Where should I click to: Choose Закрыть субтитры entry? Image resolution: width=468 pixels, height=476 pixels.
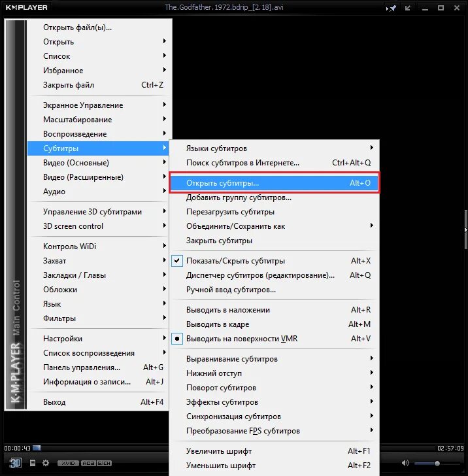274,241
